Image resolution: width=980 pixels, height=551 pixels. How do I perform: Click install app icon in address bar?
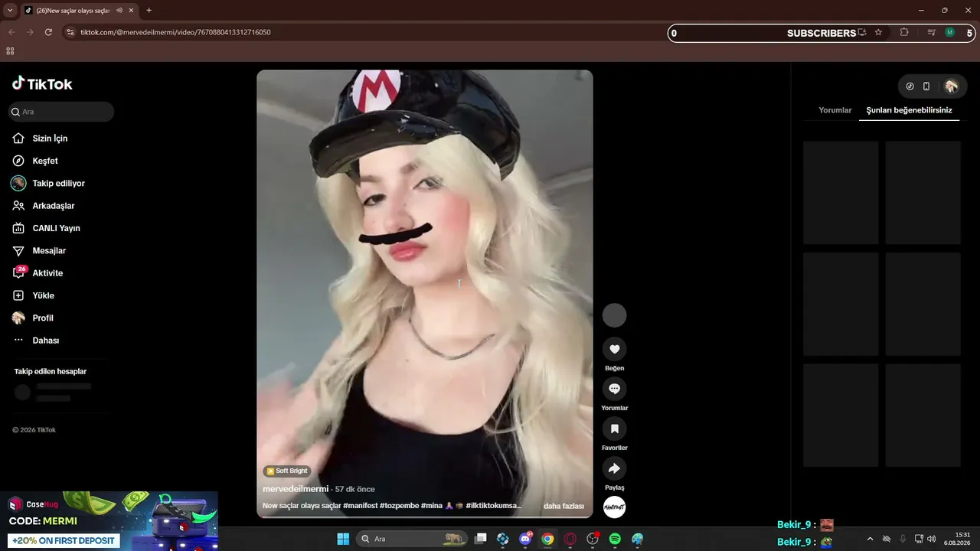[x=862, y=32]
